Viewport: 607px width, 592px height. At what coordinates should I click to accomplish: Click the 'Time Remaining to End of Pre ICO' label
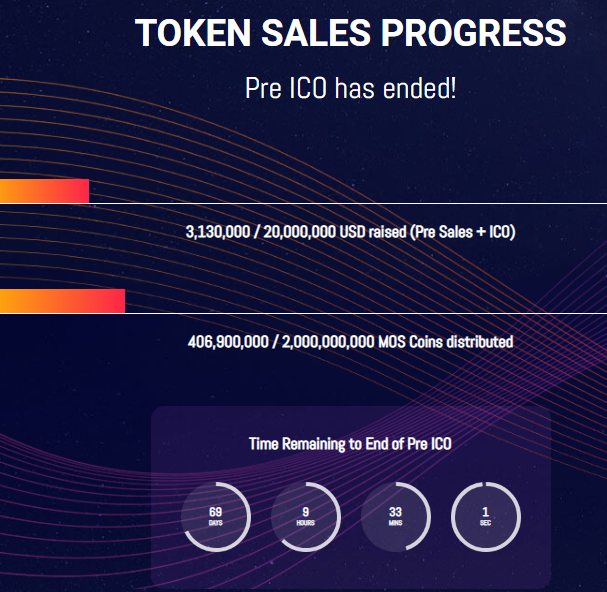350,444
